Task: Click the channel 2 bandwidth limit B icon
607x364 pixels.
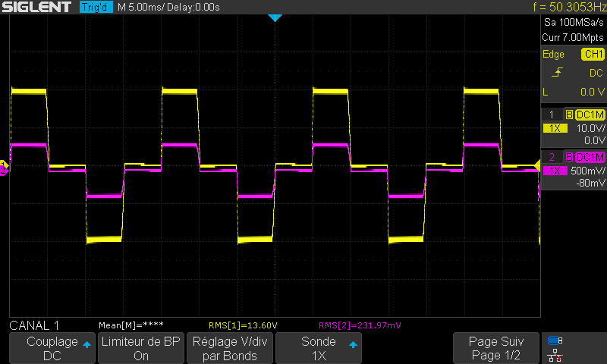Action: [x=569, y=157]
